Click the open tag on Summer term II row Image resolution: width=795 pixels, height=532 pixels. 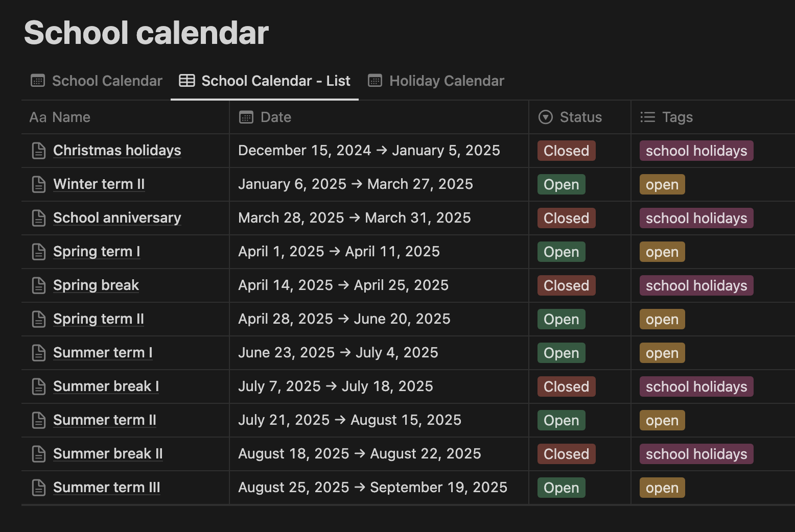tap(662, 420)
